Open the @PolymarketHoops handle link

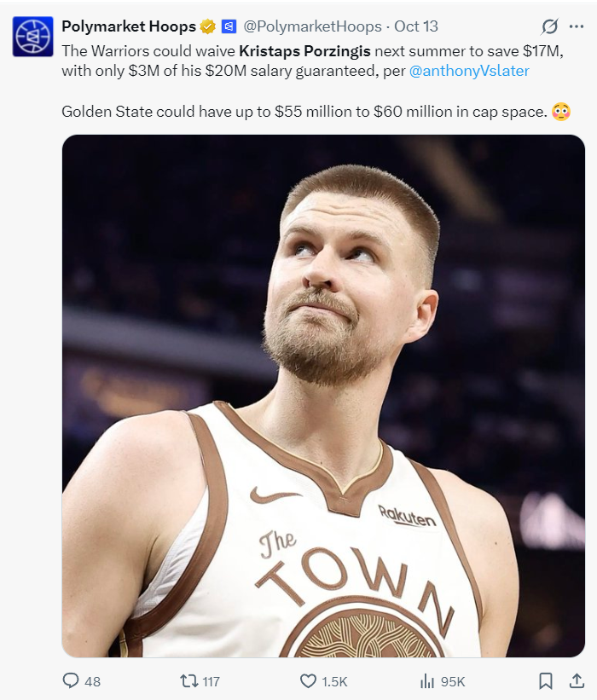point(312,26)
